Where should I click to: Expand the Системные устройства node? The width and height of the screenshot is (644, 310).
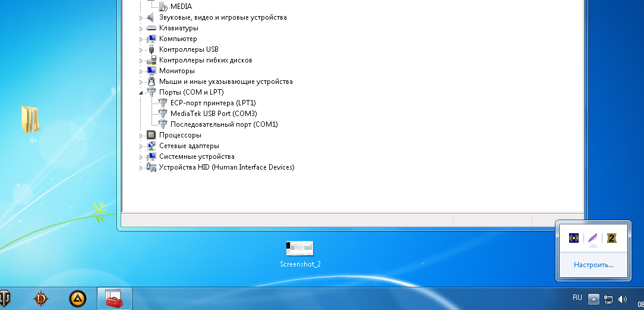pos(141,156)
